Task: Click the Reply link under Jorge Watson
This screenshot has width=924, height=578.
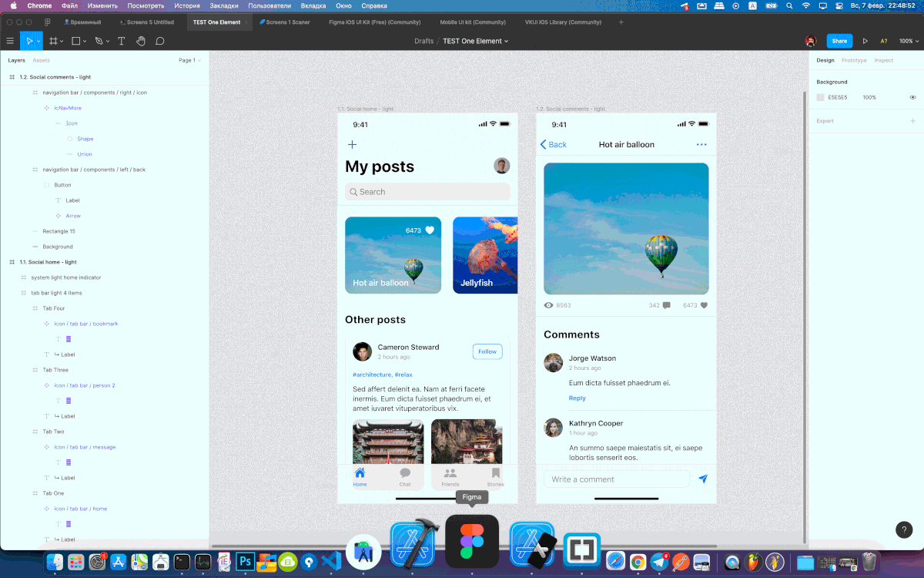Action: (577, 398)
